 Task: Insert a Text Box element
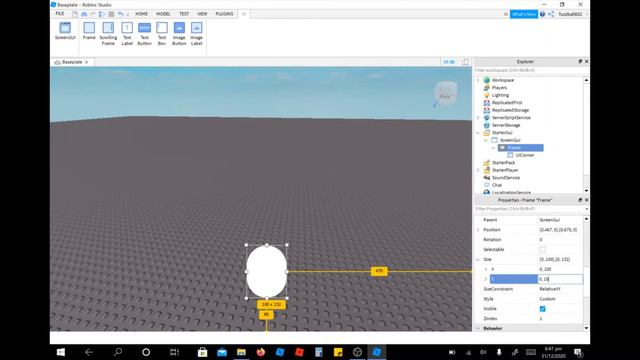click(x=162, y=33)
